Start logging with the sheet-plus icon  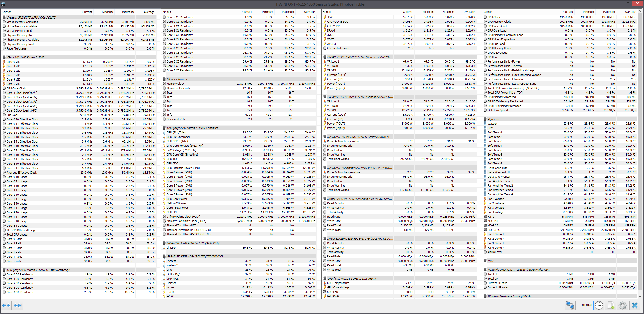[611, 305]
